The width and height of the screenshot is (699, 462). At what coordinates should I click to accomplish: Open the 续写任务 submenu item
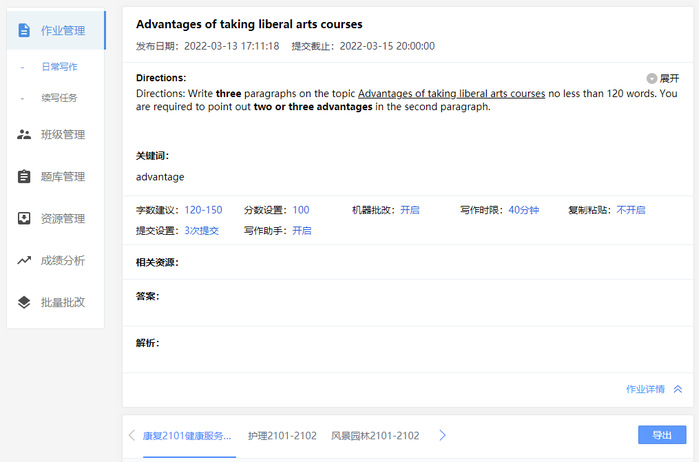tap(59, 98)
